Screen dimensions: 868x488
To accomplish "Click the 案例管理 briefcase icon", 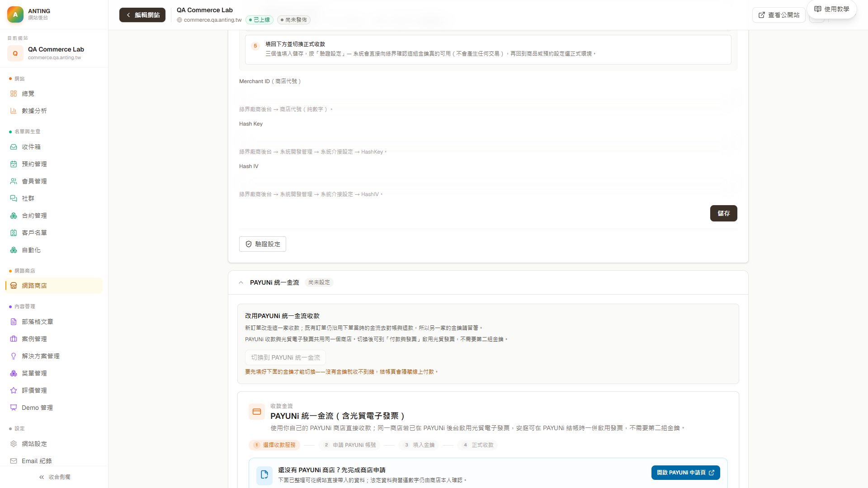I will [14, 339].
